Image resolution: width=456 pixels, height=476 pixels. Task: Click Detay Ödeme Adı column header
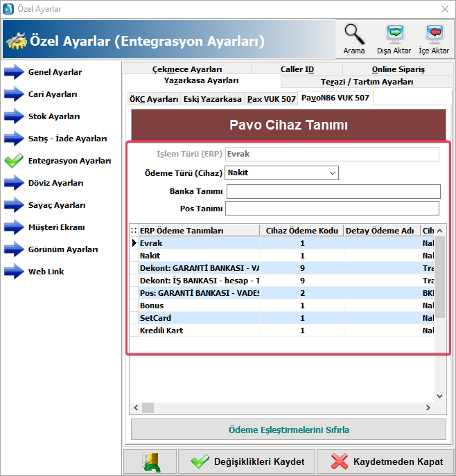[x=382, y=231]
